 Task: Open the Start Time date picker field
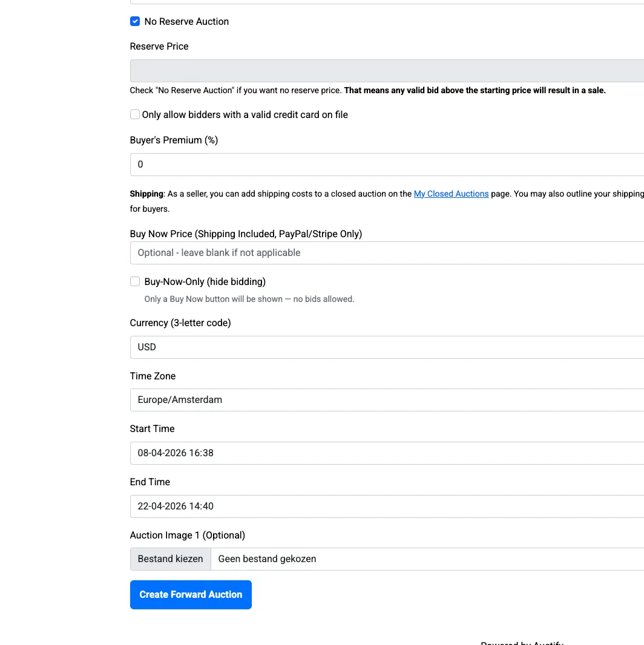coord(386,453)
